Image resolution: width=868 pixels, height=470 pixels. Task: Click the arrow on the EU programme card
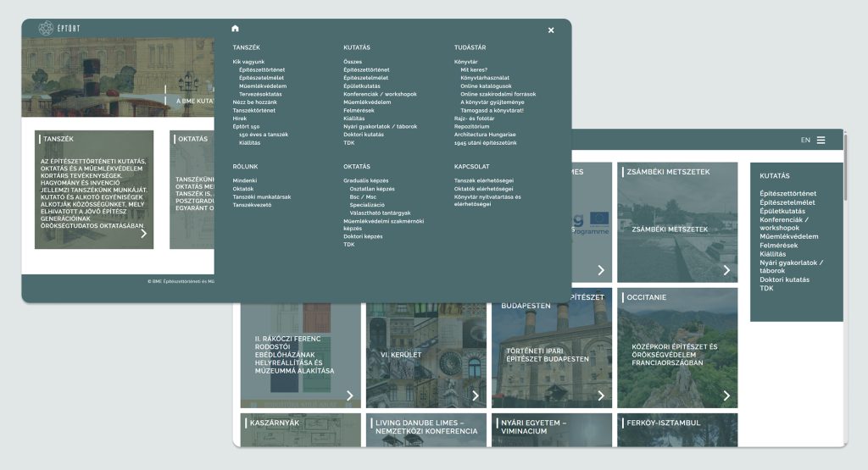pos(601,270)
